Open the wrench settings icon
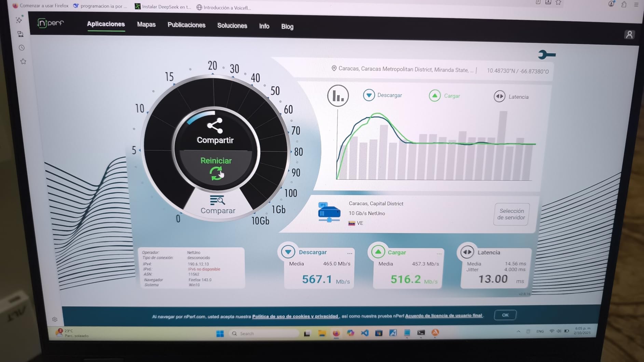Screen dimensions: 644x362 click(547, 55)
